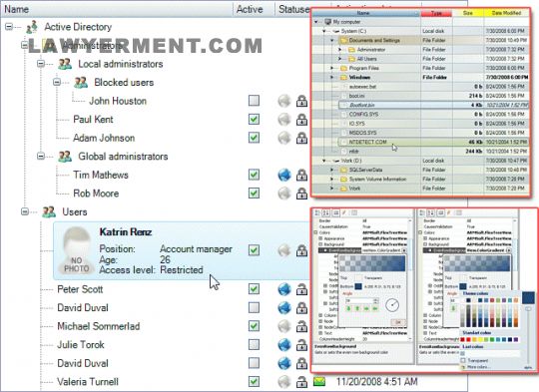Image resolution: width=539 pixels, height=392 pixels.
Task: Adjust the alpha slider in the color picker
Action: point(528,310)
